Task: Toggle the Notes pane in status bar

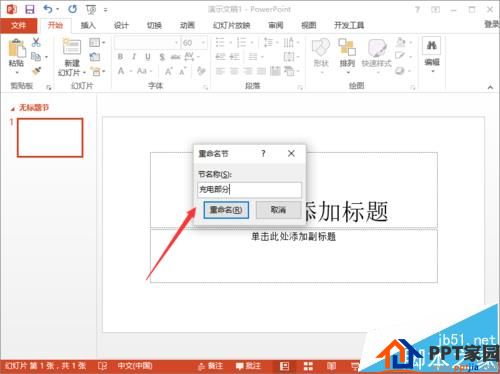Action: tap(210, 366)
